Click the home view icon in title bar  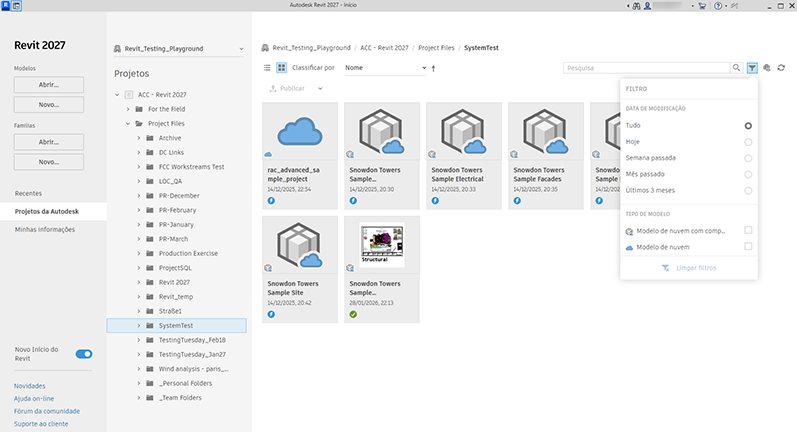(x=16, y=6)
